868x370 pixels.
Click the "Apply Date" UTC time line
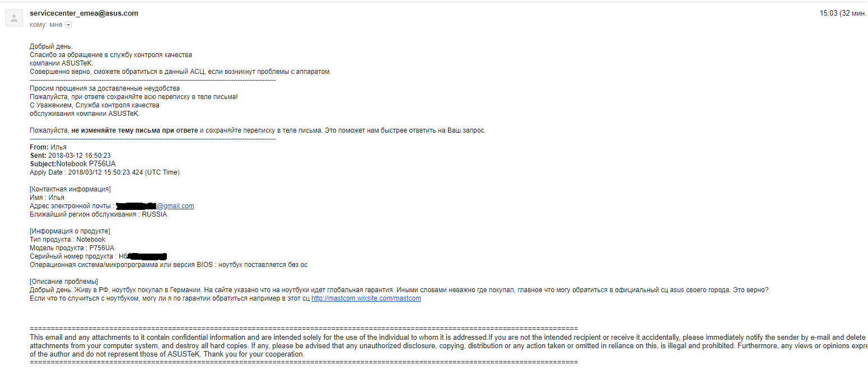[x=105, y=172]
